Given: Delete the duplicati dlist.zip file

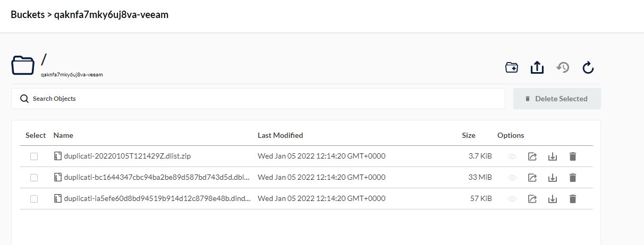Looking at the screenshot, I should [572, 156].
